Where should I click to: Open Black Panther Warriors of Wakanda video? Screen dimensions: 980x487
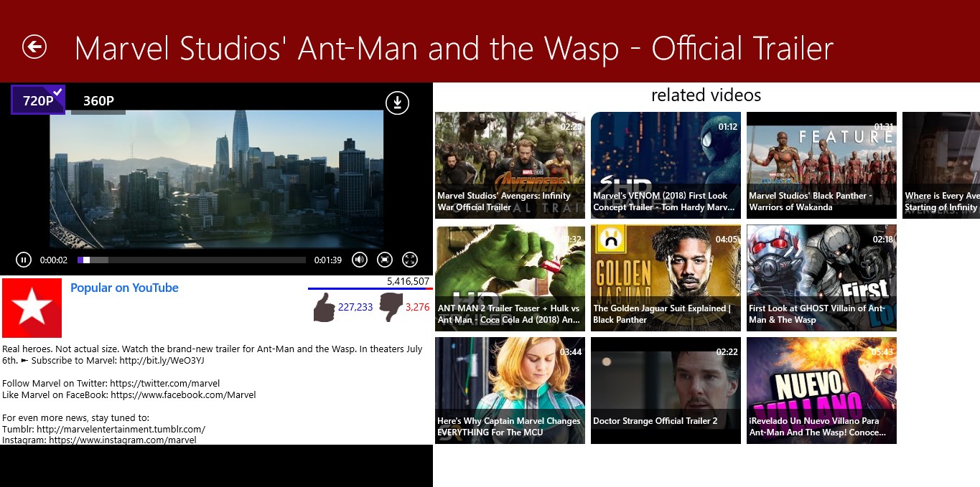pyautogui.click(x=821, y=165)
